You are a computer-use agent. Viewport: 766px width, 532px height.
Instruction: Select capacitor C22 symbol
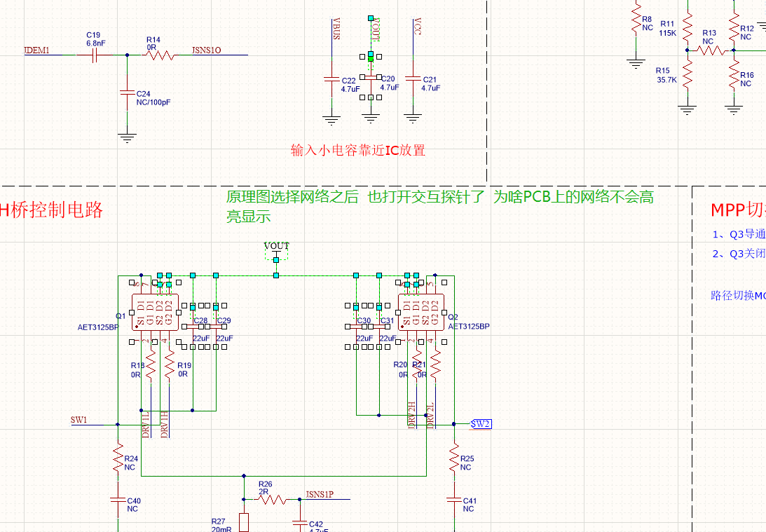click(331, 79)
